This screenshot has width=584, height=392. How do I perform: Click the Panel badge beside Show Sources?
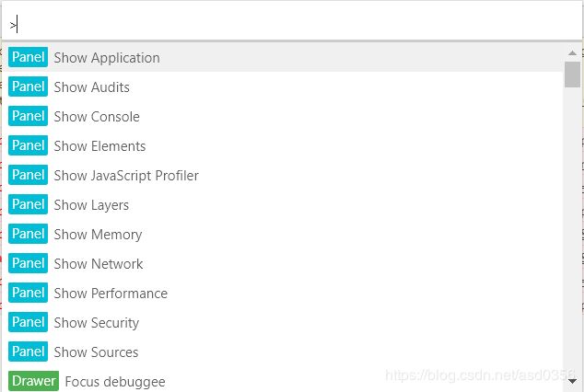pyautogui.click(x=29, y=352)
